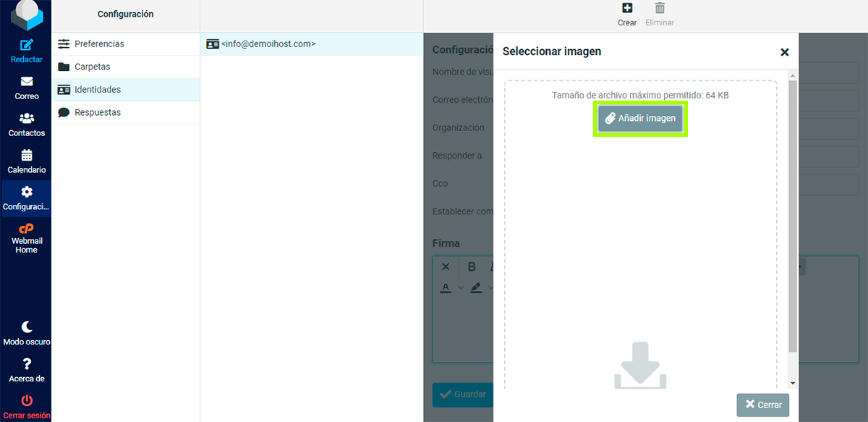Close the Seleccionar imagen dialog
The height and width of the screenshot is (422, 868).
click(x=784, y=52)
